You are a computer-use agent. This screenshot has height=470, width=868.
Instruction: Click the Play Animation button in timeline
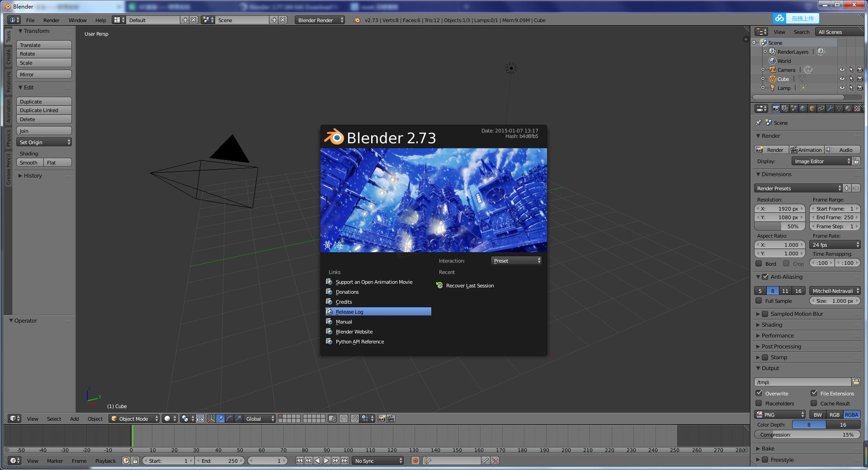tap(326, 461)
